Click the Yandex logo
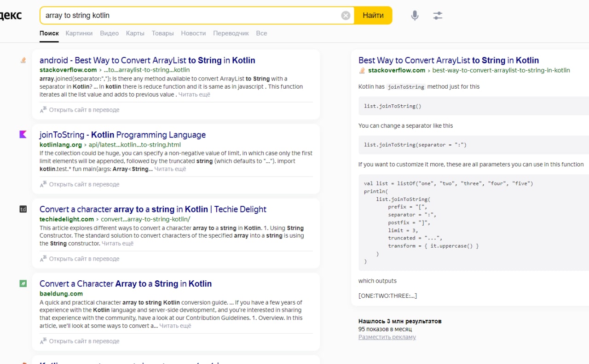Image resolution: width=589 pixels, height=364 pixels. click(x=11, y=15)
